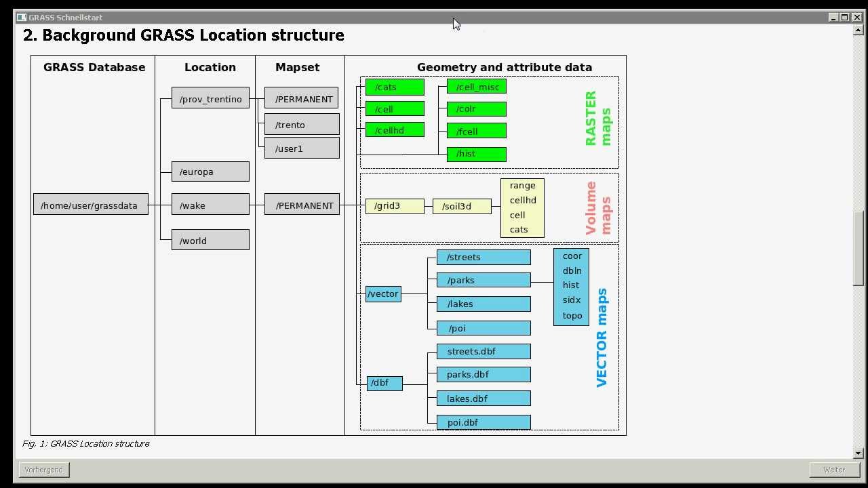Image resolution: width=868 pixels, height=488 pixels.
Task: Click the green /colr box
Action: (477, 108)
